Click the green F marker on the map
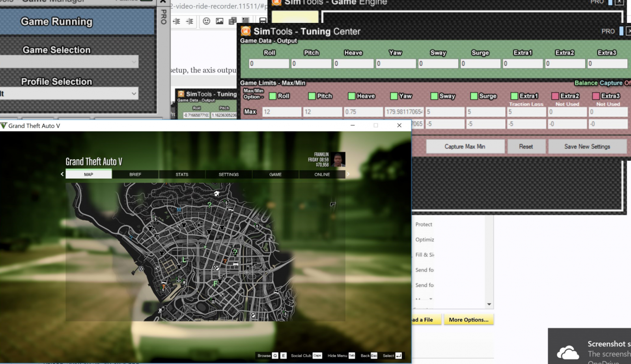Image resolution: width=631 pixels, height=364 pixels. coord(215,283)
